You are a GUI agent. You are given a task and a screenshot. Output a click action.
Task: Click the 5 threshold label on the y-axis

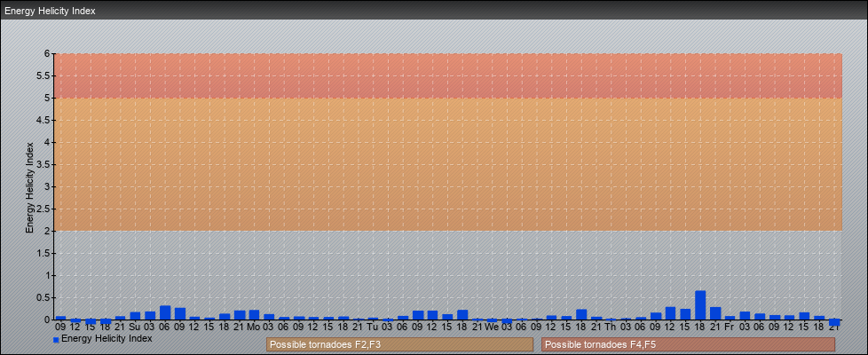(48, 98)
